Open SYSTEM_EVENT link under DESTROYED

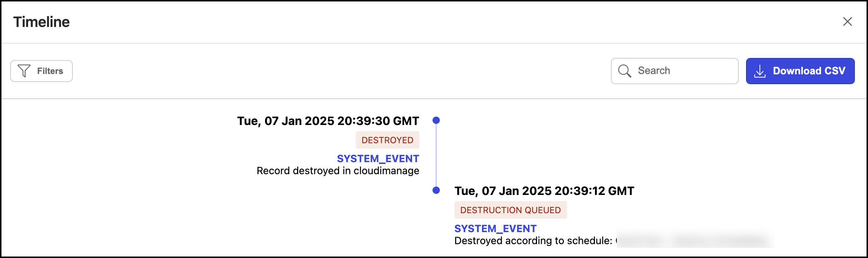pos(378,159)
